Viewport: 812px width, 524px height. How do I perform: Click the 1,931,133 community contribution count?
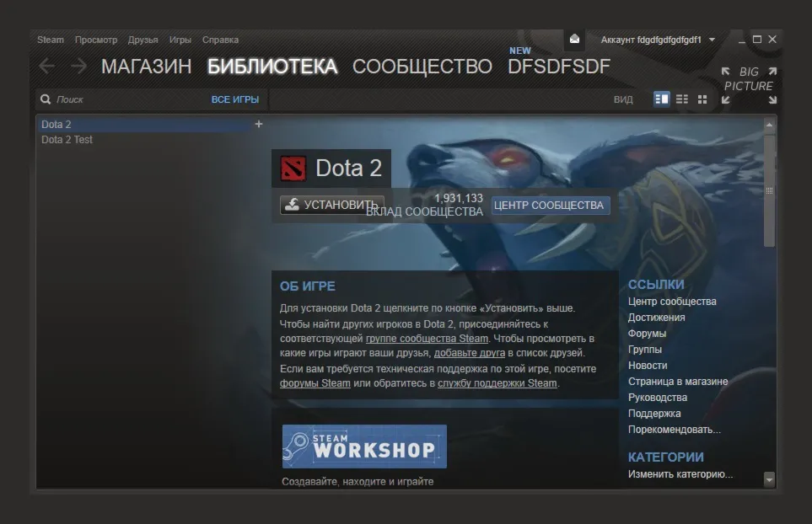tap(459, 199)
